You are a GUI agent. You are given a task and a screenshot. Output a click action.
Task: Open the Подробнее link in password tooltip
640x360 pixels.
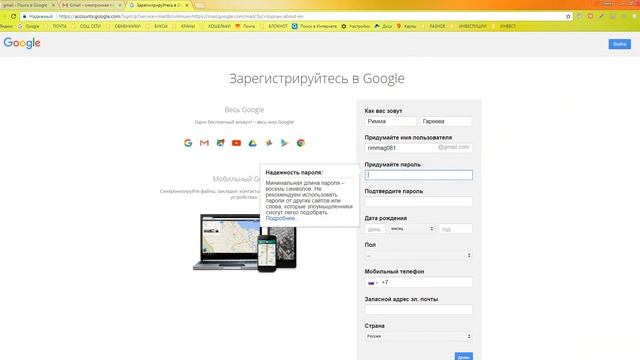[280, 218]
